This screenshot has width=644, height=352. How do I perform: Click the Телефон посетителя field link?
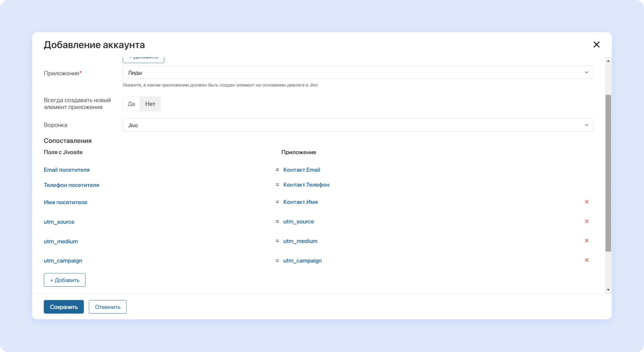click(x=71, y=185)
